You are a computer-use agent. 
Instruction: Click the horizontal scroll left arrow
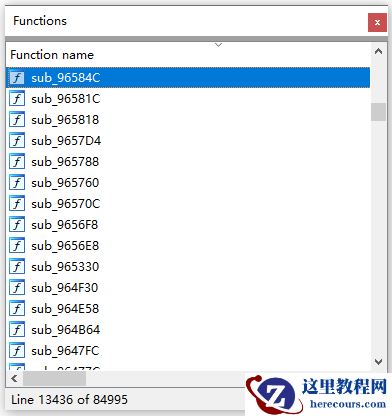tap(14, 379)
